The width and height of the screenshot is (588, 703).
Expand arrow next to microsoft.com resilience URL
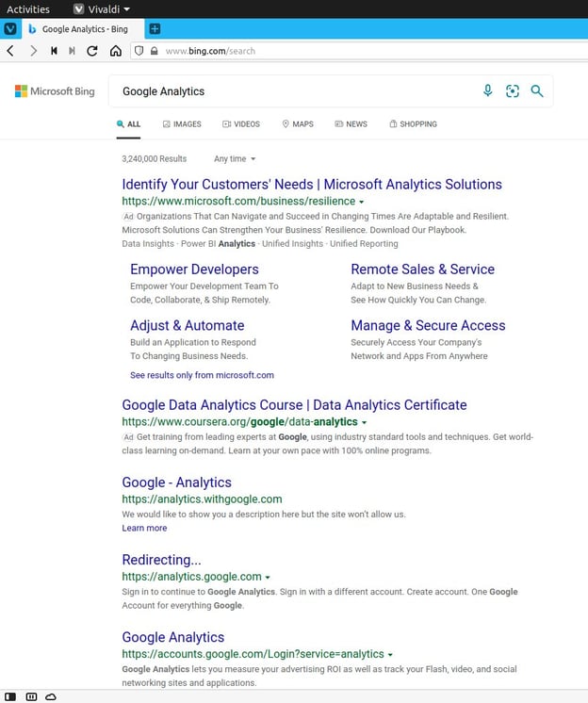point(362,203)
